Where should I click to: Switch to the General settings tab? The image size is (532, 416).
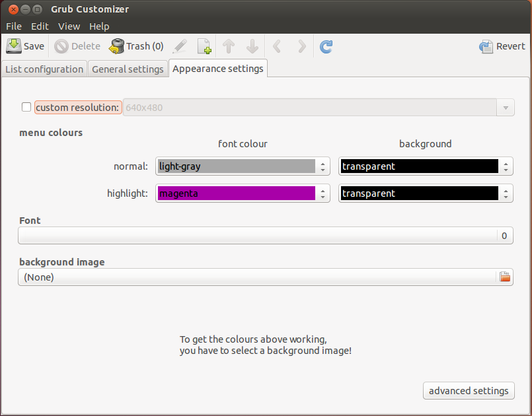[128, 69]
